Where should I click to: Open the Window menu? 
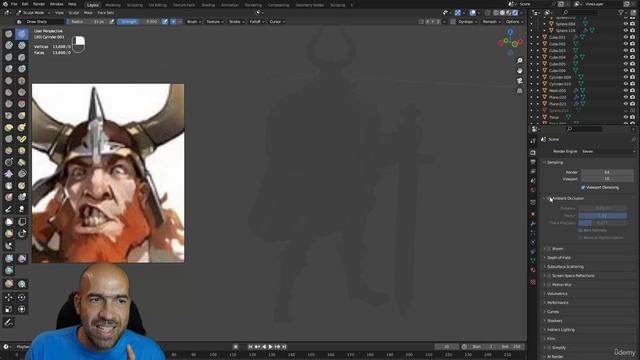click(56, 4)
